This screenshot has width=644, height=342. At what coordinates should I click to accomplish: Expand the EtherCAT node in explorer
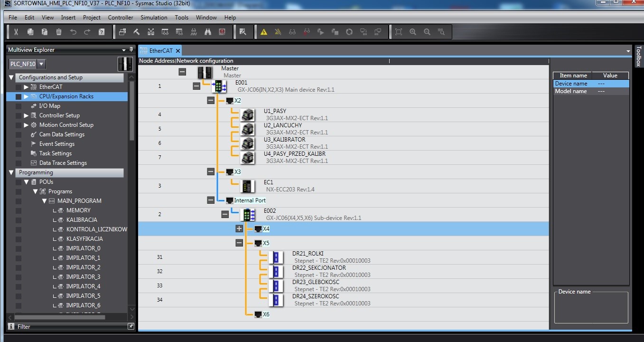(x=26, y=87)
